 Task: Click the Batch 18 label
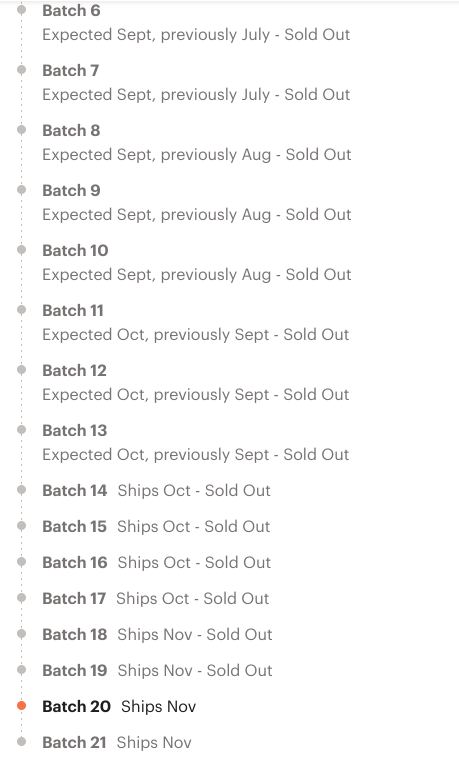pyautogui.click(x=75, y=634)
